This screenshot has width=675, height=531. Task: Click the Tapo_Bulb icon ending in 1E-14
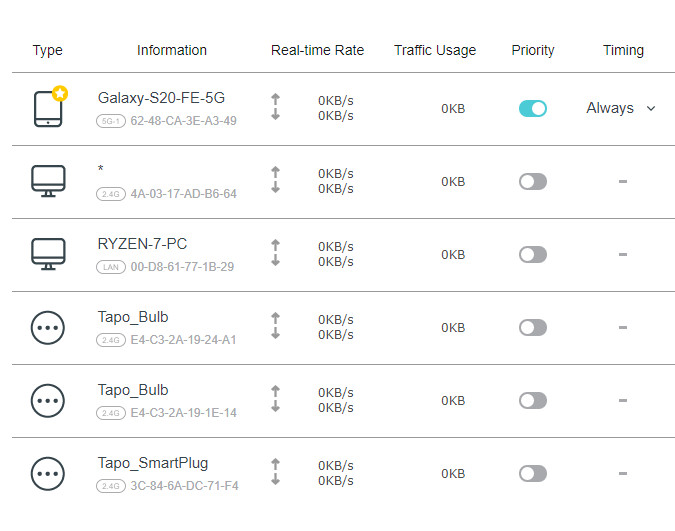(x=48, y=400)
